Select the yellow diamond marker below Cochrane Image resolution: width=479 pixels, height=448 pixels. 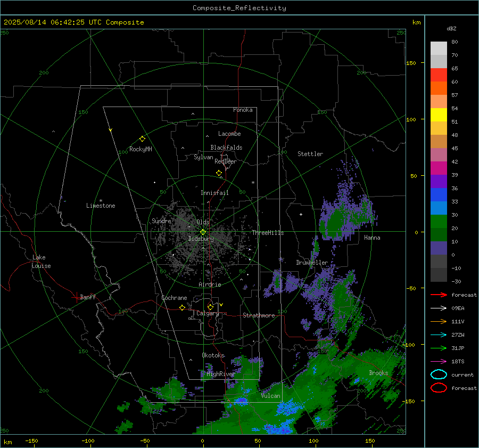[x=183, y=308]
